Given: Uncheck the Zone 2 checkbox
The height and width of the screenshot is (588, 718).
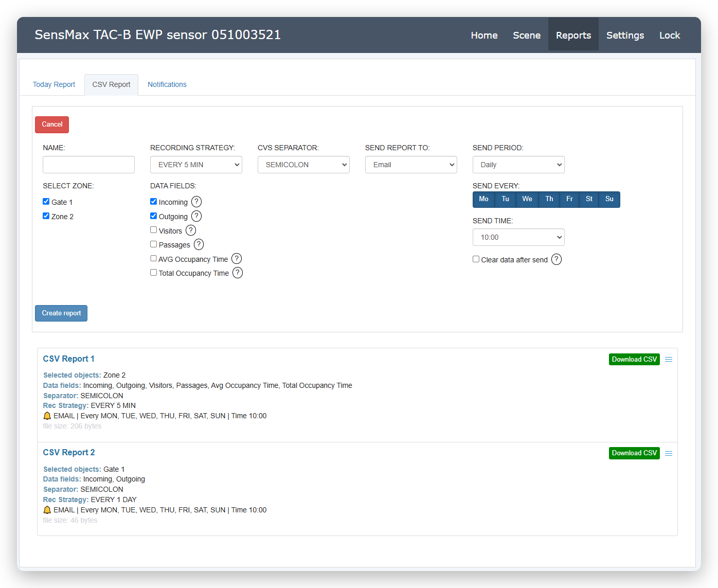Looking at the screenshot, I should pos(46,216).
